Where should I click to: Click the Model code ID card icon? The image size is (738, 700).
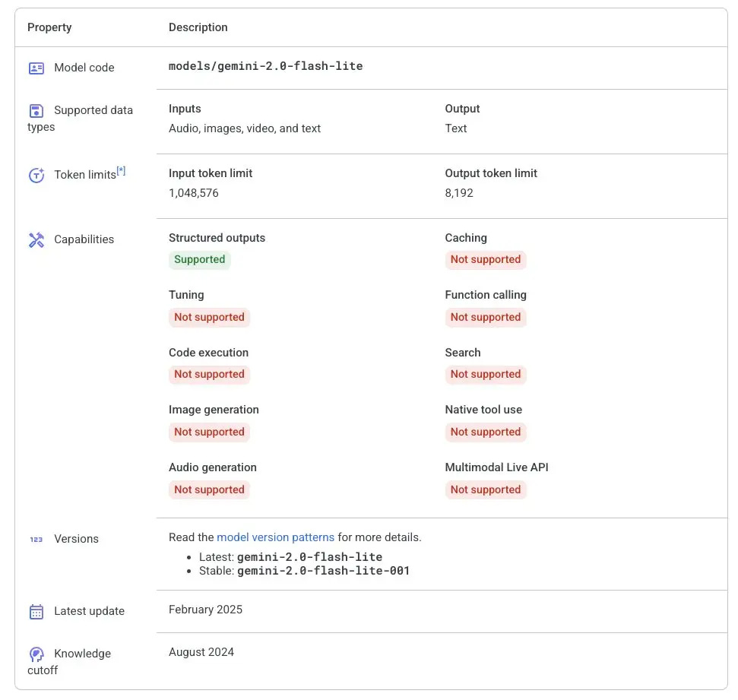36,68
